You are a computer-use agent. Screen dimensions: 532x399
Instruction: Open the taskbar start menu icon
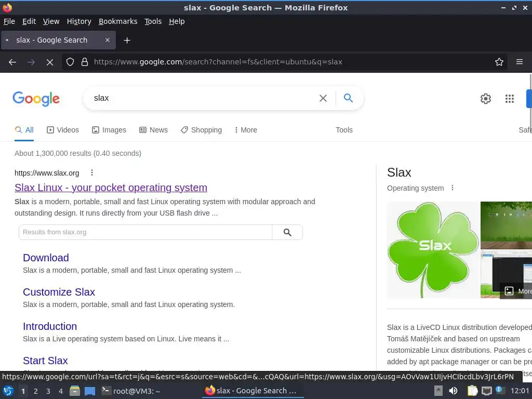click(8, 391)
